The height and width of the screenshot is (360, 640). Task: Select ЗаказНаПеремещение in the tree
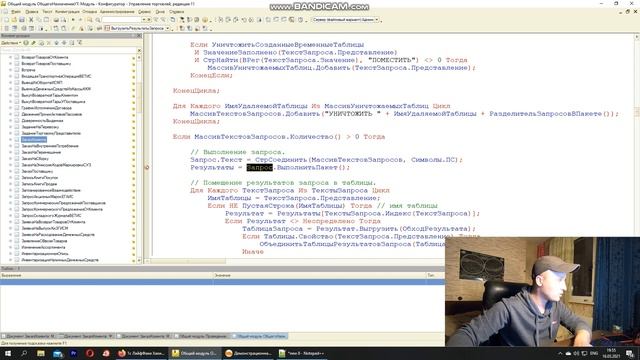click(x=41, y=152)
